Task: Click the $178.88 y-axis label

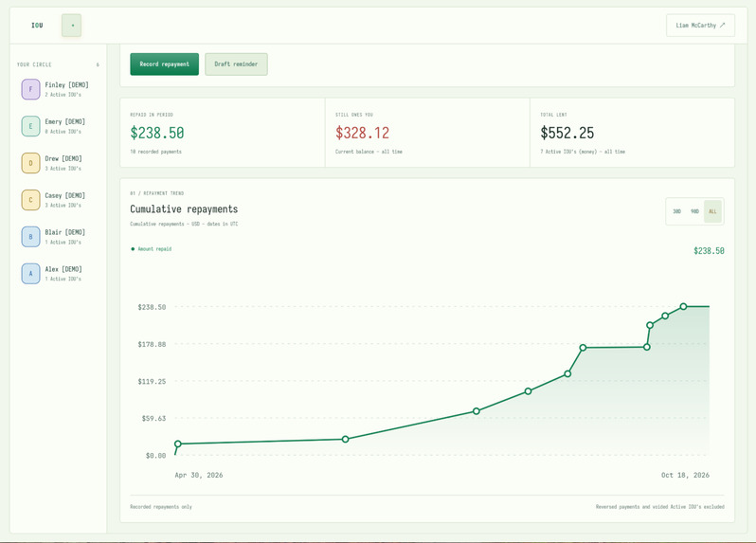Action: [152, 344]
